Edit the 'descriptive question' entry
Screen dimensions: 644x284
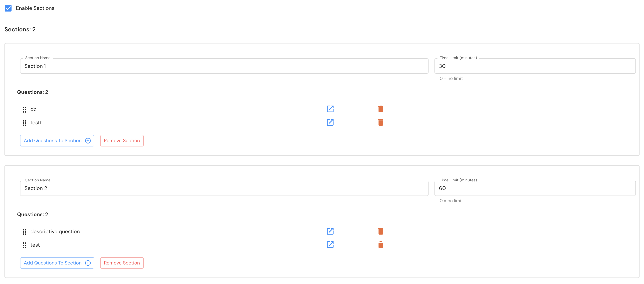(x=330, y=231)
